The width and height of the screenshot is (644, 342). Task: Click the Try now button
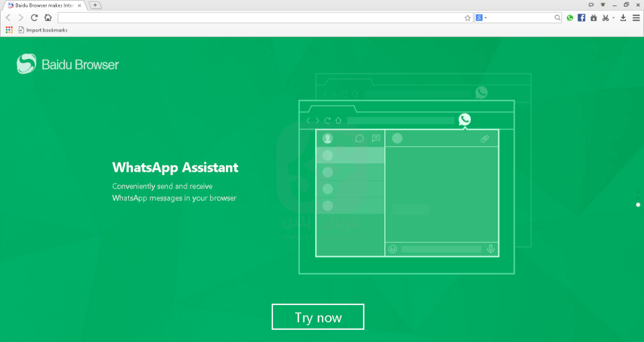(318, 317)
